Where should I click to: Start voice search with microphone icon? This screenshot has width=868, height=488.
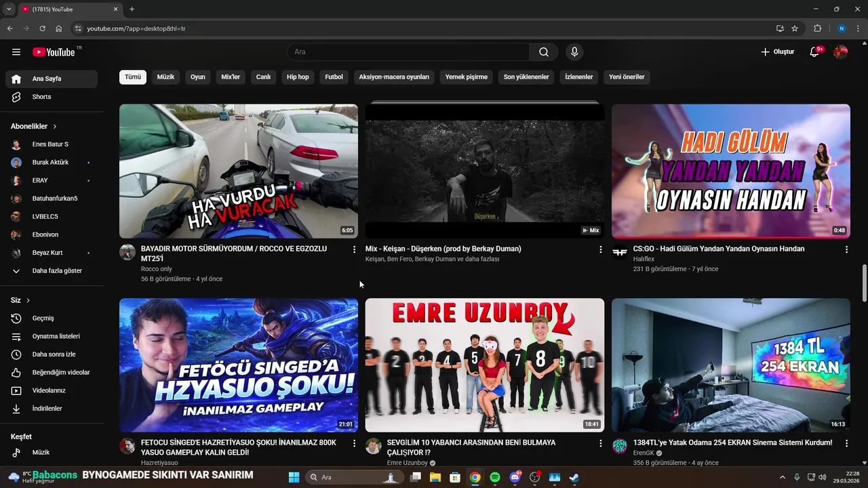(574, 52)
